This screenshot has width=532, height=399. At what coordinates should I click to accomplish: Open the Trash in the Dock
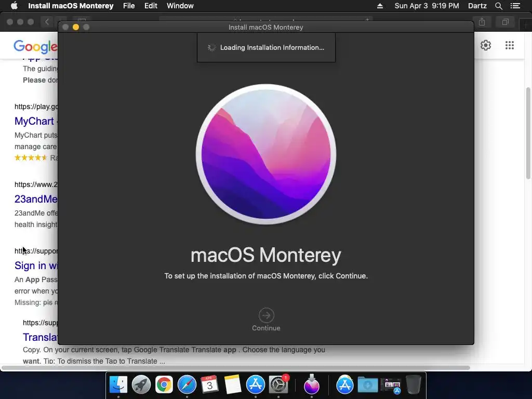[x=413, y=385]
